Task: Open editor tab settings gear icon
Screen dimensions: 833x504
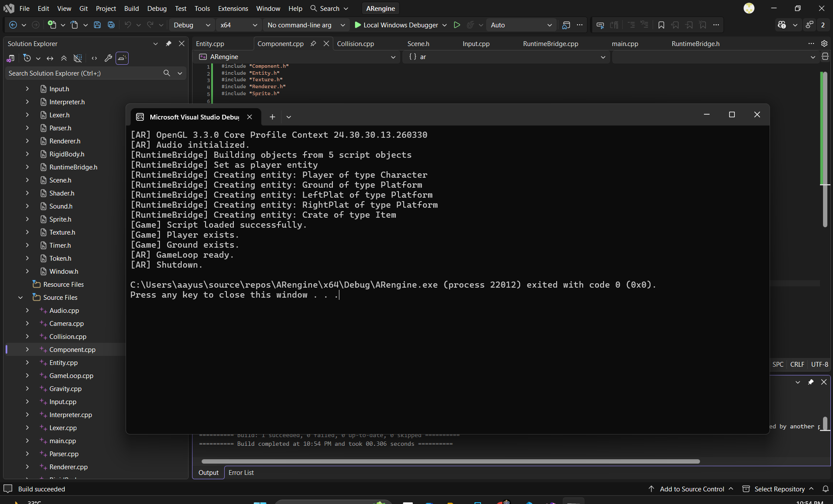Action: pos(824,44)
